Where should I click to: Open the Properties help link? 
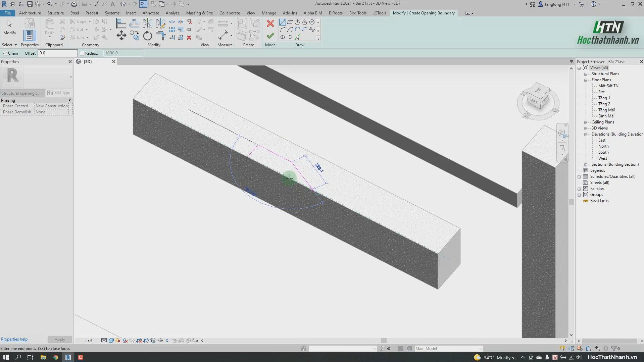tap(14, 339)
